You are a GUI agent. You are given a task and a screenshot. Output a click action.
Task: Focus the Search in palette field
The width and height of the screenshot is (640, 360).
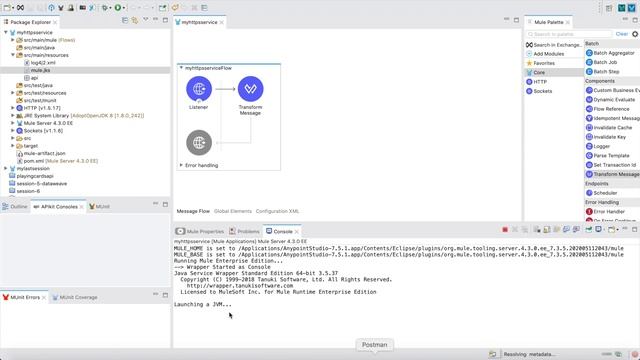tap(569, 34)
